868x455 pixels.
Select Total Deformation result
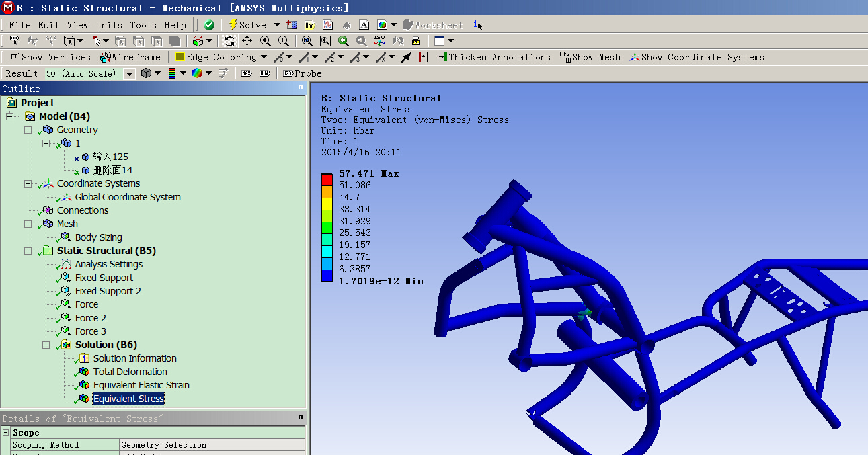(130, 372)
